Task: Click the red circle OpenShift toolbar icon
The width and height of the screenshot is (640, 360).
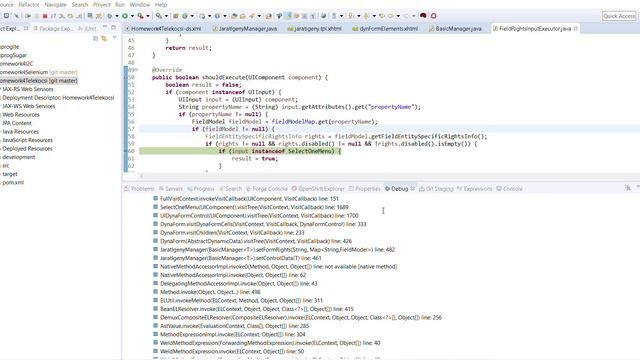Action: (x=433, y=16)
